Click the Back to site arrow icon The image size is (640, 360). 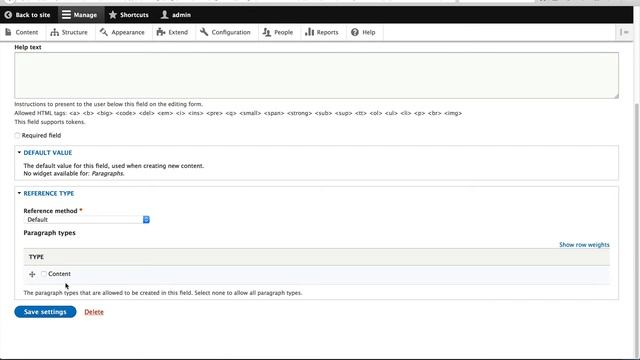click(8, 15)
